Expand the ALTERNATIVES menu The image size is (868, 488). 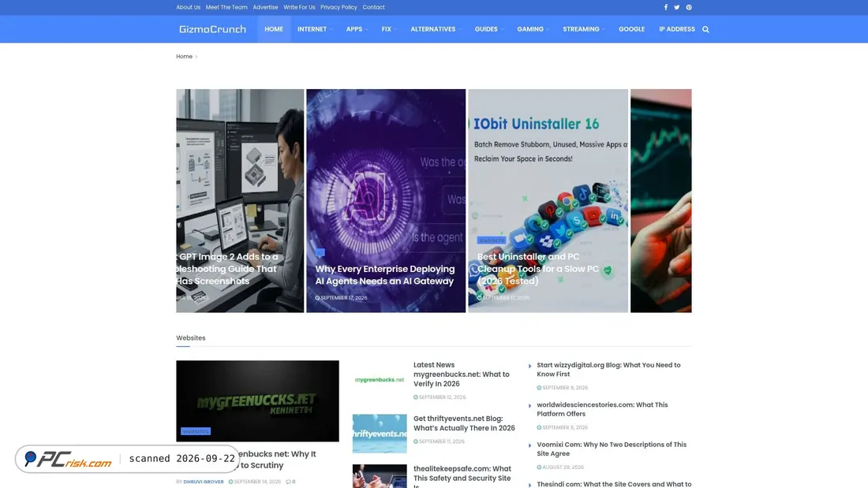click(x=436, y=29)
